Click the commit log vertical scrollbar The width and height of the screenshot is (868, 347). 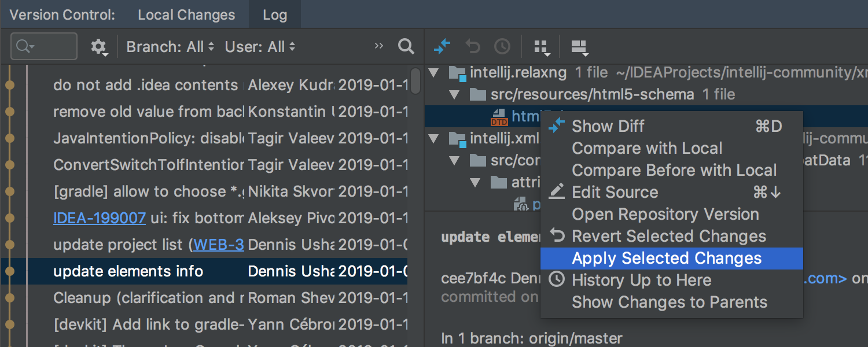(415, 81)
